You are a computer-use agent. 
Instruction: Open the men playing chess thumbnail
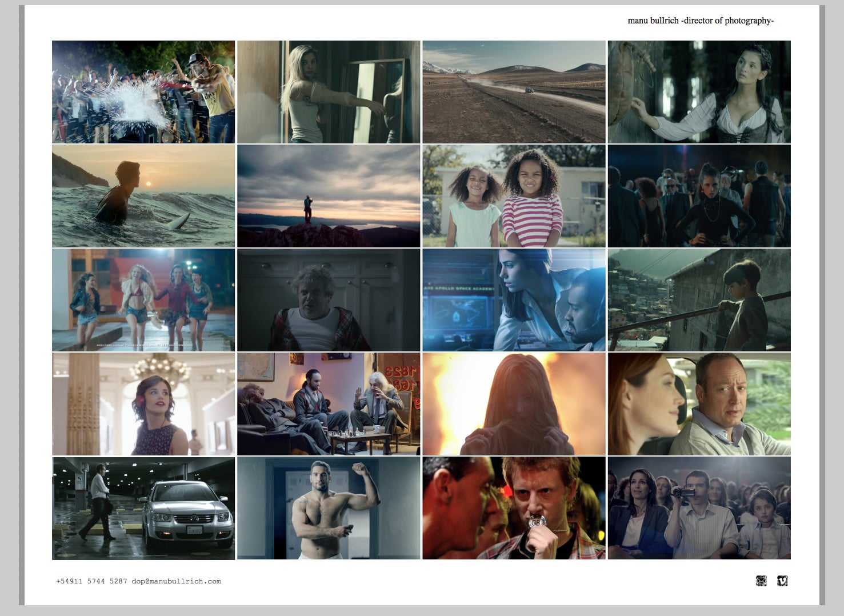329,404
